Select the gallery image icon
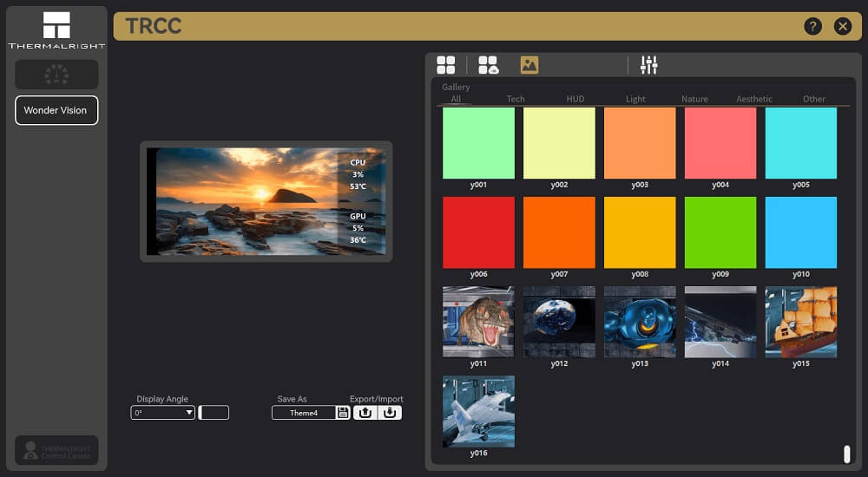Screen dimensions: 868x477 pos(529,65)
